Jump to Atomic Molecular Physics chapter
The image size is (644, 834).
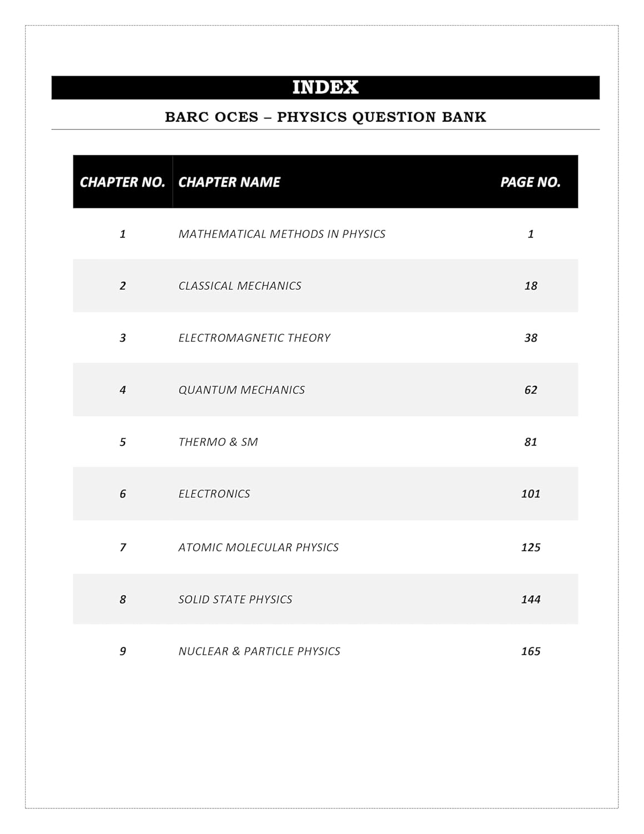click(258, 547)
